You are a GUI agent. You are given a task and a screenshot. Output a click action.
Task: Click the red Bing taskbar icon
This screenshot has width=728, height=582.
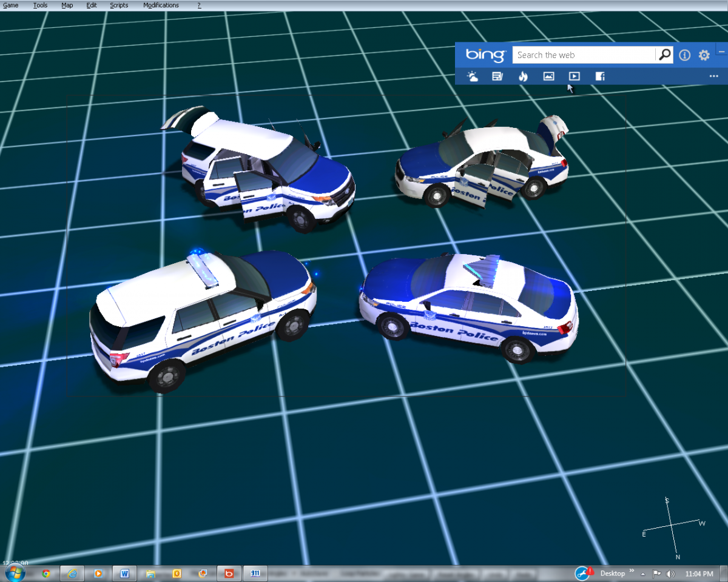pos(229,573)
